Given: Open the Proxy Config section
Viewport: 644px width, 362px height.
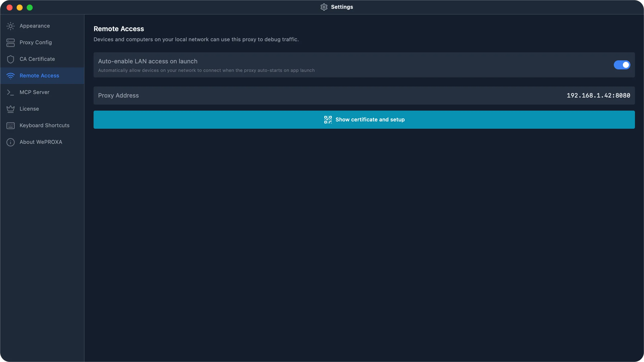Looking at the screenshot, I should [42, 42].
